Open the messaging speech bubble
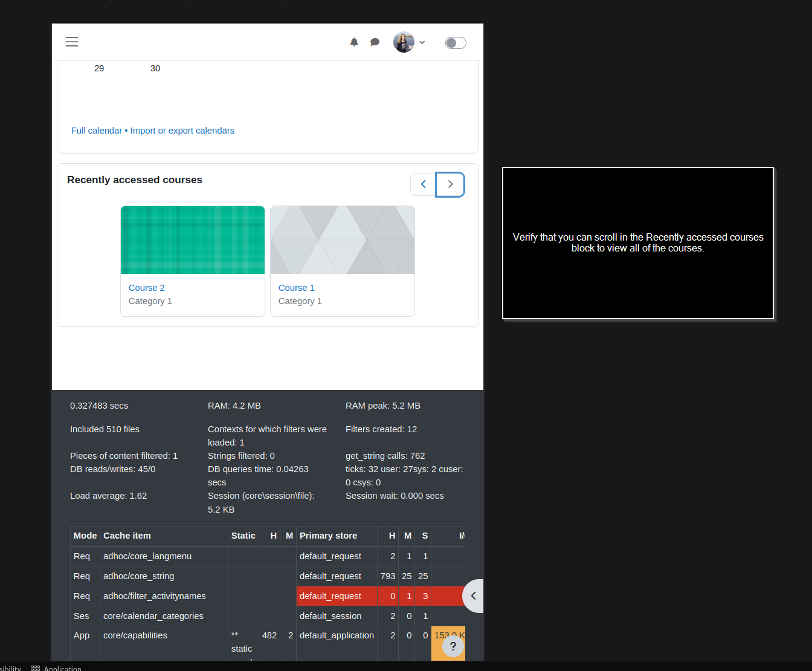This screenshot has width=812, height=671. pyautogui.click(x=375, y=42)
